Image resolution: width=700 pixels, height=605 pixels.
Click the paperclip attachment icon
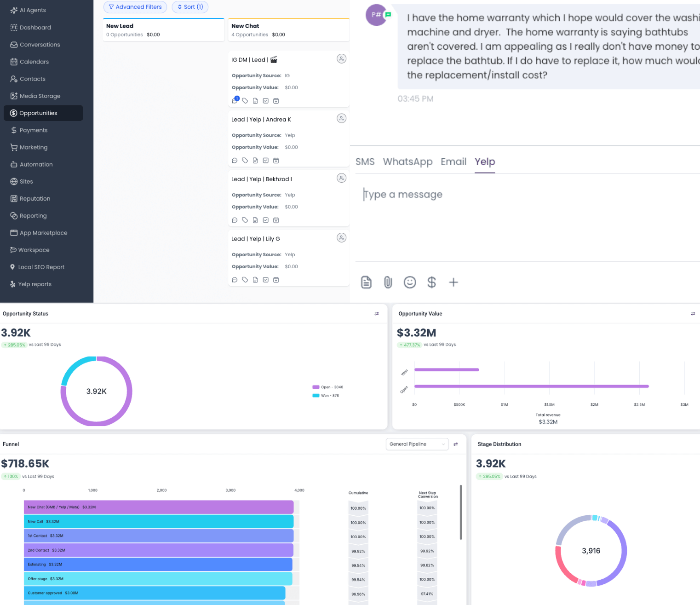388,282
